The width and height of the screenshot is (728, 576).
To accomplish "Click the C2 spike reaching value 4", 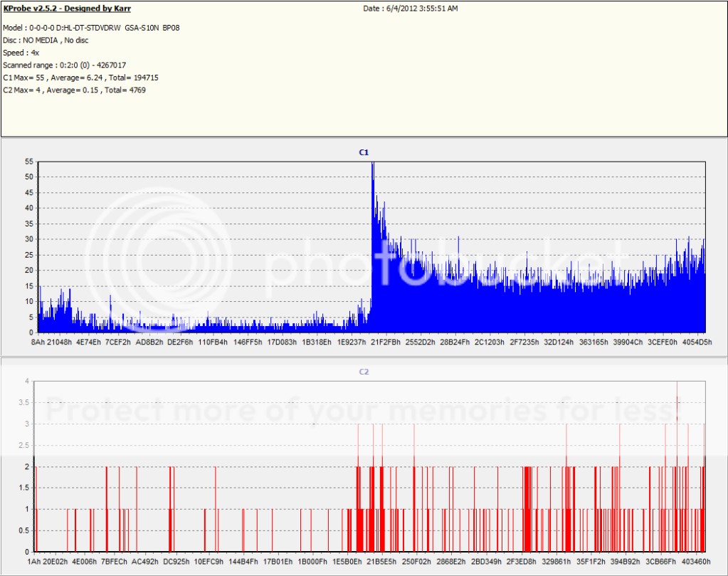I will [x=677, y=384].
